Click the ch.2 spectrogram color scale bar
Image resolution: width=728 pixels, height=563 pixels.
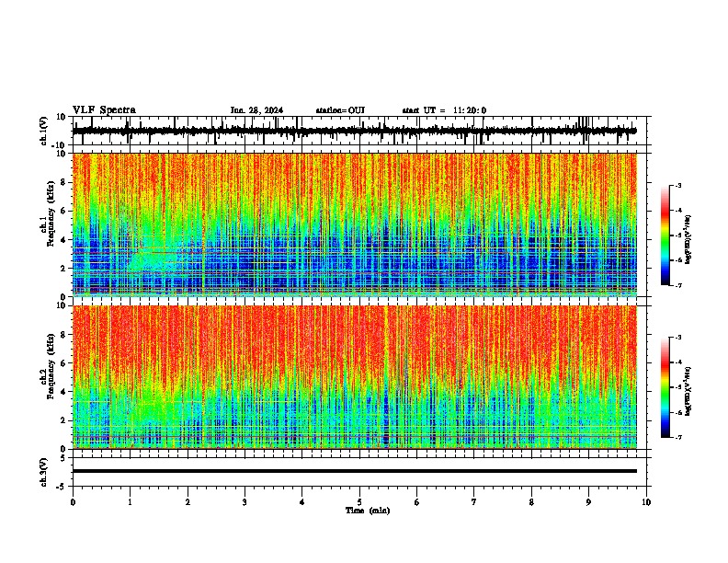click(x=665, y=387)
